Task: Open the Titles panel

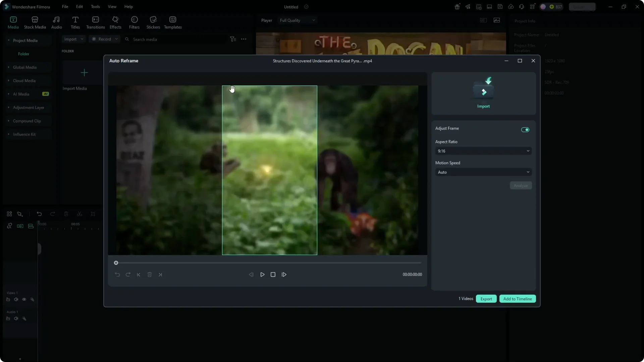Action: [x=75, y=22]
